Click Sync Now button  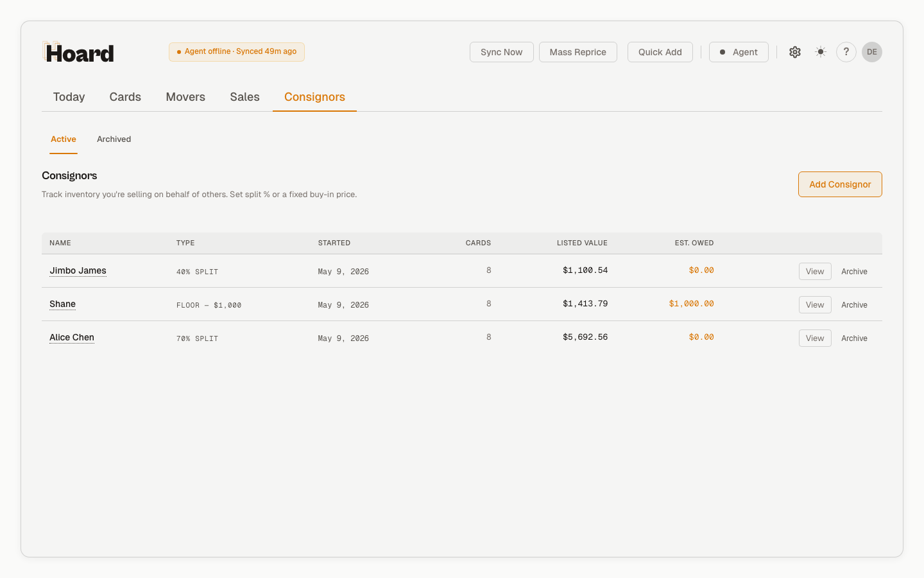(502, 52)
